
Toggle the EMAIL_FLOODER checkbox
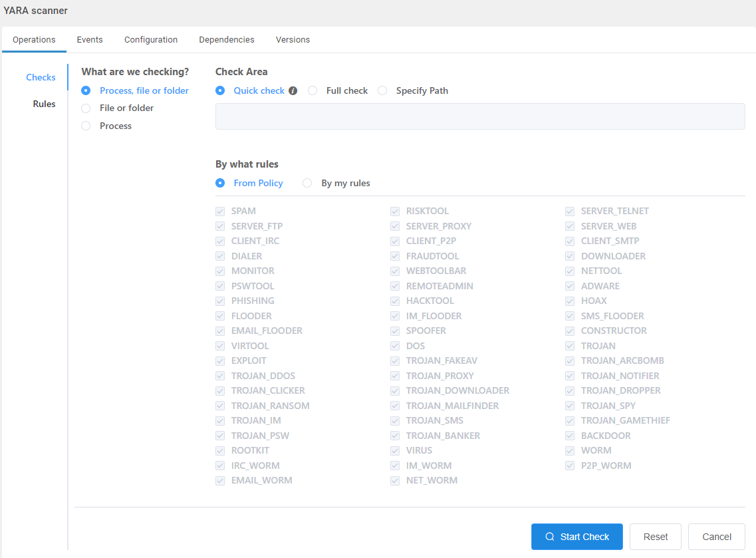coord(220,331)
